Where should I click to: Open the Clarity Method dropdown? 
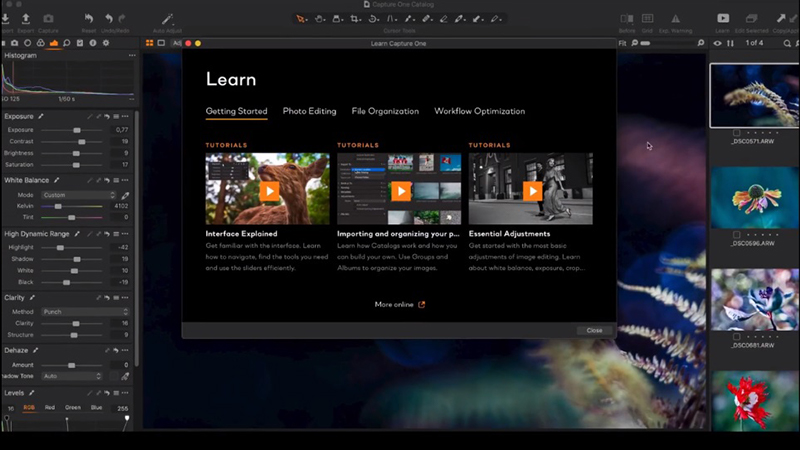(x=85, y=312)
